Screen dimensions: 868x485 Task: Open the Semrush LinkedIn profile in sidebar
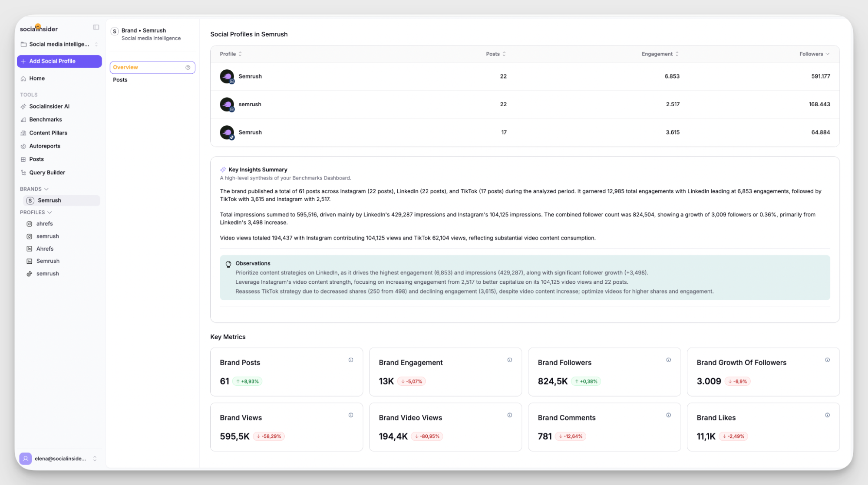48,261
